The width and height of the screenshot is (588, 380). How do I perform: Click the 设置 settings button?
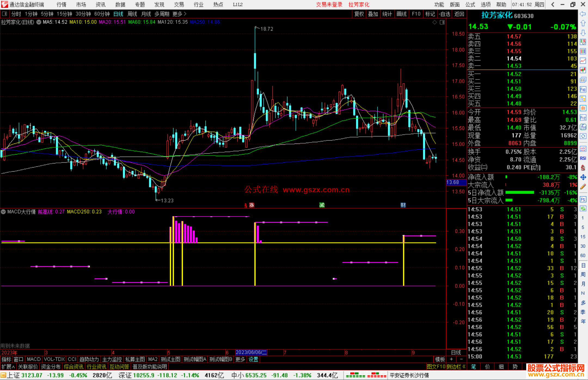253,359
